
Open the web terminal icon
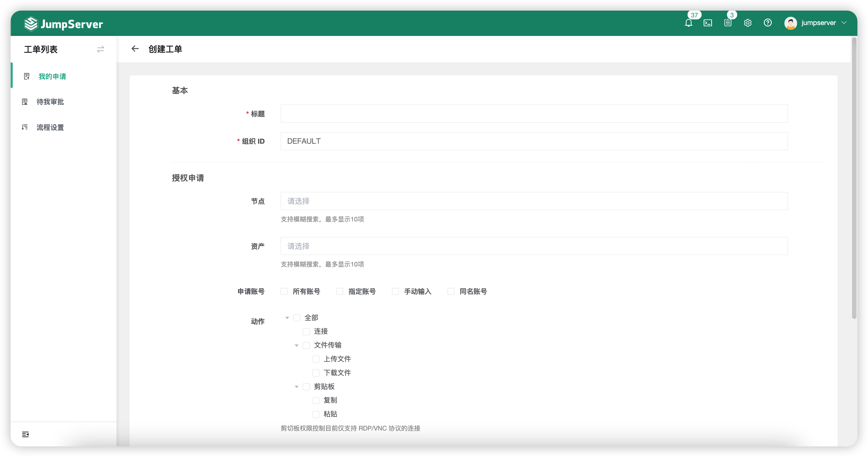(708, 23)
